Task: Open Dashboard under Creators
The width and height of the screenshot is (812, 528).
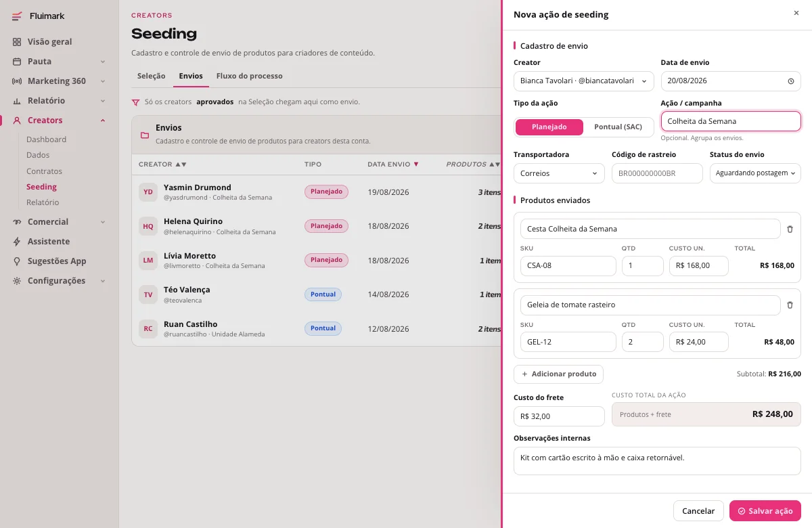Action: 46,139
